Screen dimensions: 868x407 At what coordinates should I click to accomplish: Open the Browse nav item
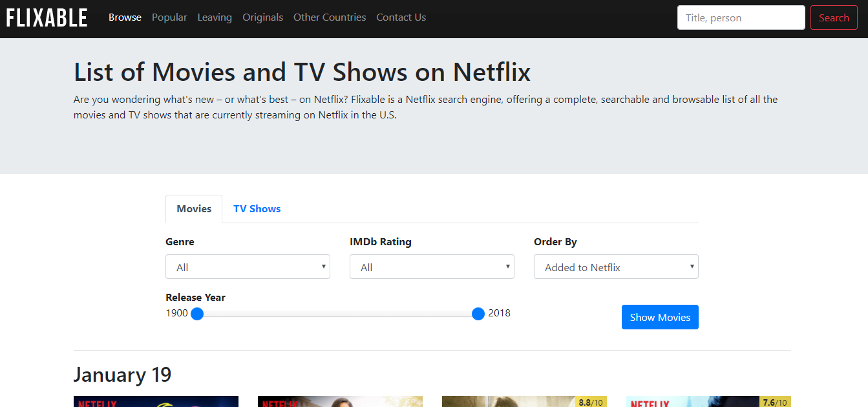point(125,17)
